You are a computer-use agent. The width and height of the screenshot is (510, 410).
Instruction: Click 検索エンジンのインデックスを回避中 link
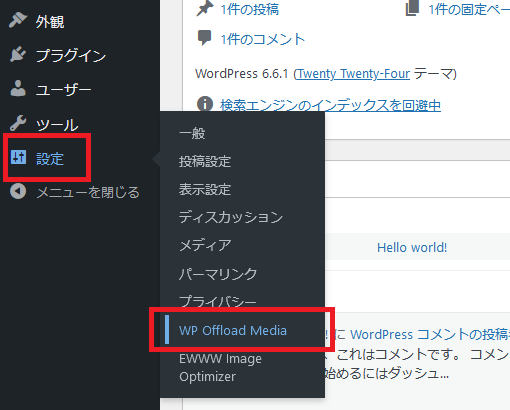330,105
